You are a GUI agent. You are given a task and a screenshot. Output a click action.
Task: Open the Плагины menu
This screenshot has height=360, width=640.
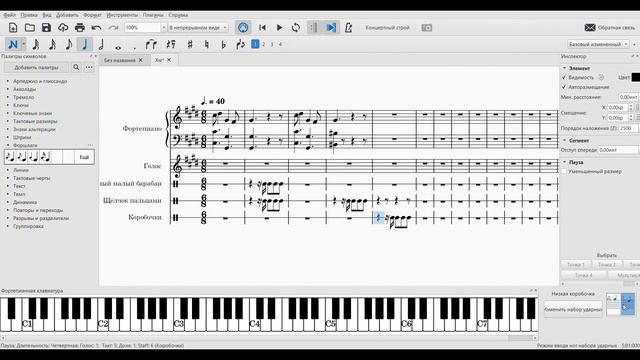153,15
